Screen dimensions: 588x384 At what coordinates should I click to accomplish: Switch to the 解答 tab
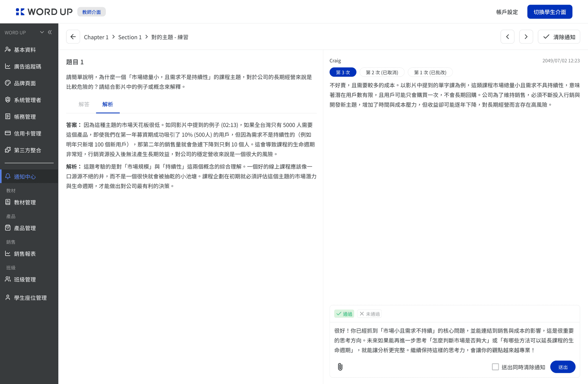click(84, 104)
